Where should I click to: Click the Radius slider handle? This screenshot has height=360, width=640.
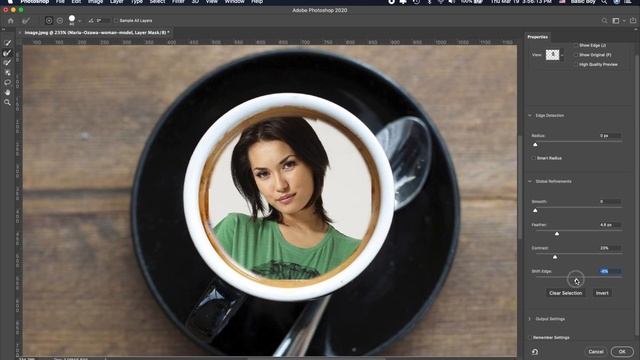pyautogui.click(x=536, y=144)
